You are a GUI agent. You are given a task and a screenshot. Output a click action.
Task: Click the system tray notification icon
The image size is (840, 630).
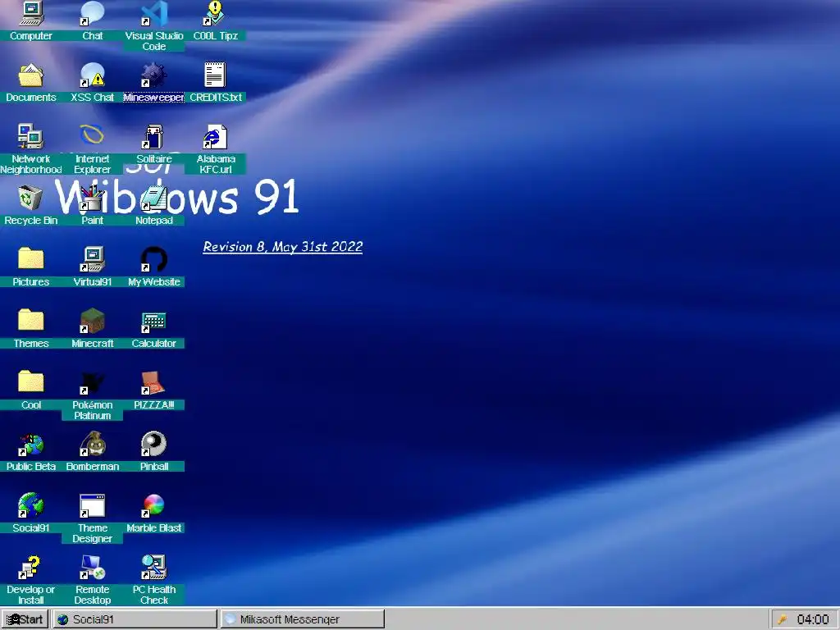tap(783, 620)
